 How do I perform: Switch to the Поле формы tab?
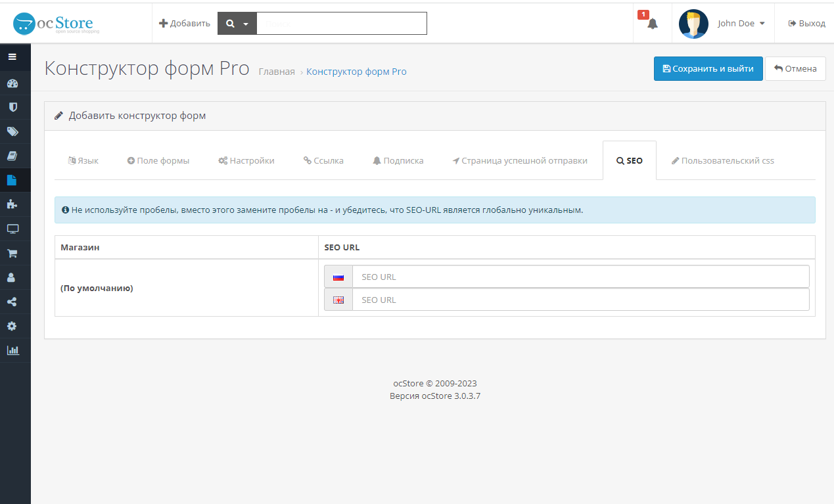(x=158, y=161)
